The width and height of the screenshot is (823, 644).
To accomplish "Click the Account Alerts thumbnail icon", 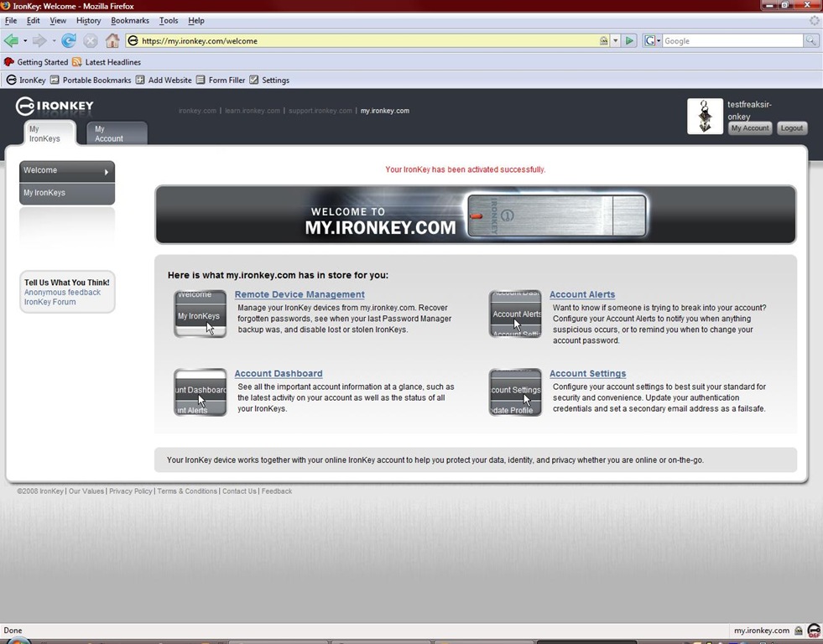I will pos(515,314).
